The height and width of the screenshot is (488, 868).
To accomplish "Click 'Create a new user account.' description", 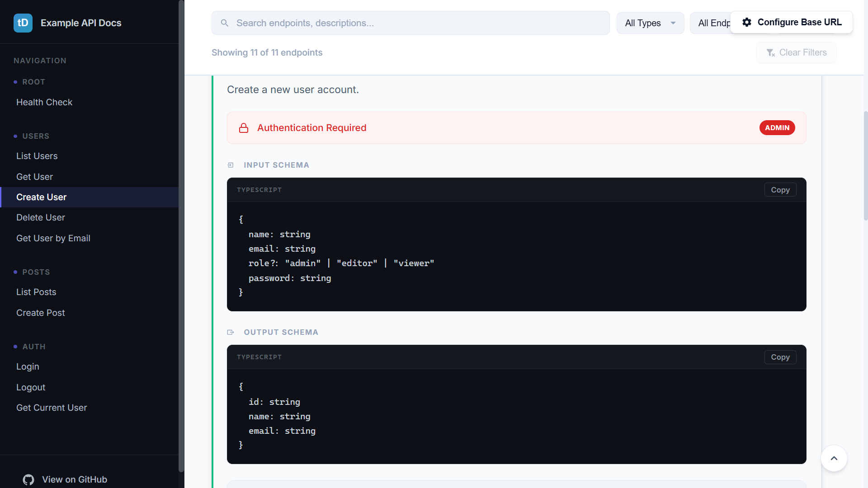I will [x=293, y=90].
